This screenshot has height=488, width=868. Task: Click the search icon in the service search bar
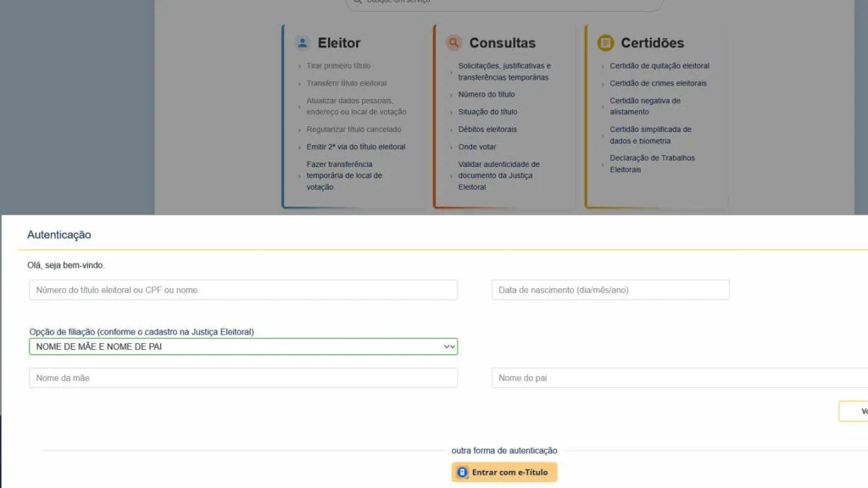(x=358, y=1)
